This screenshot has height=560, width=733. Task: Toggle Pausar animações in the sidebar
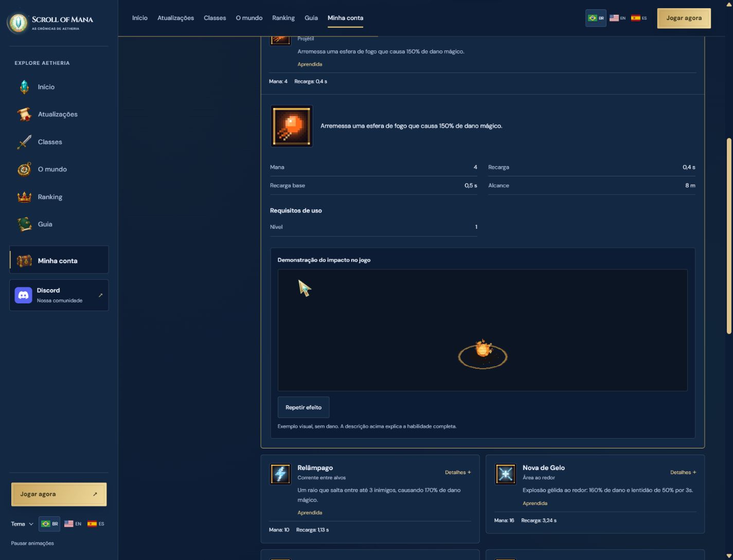(32, 543)
